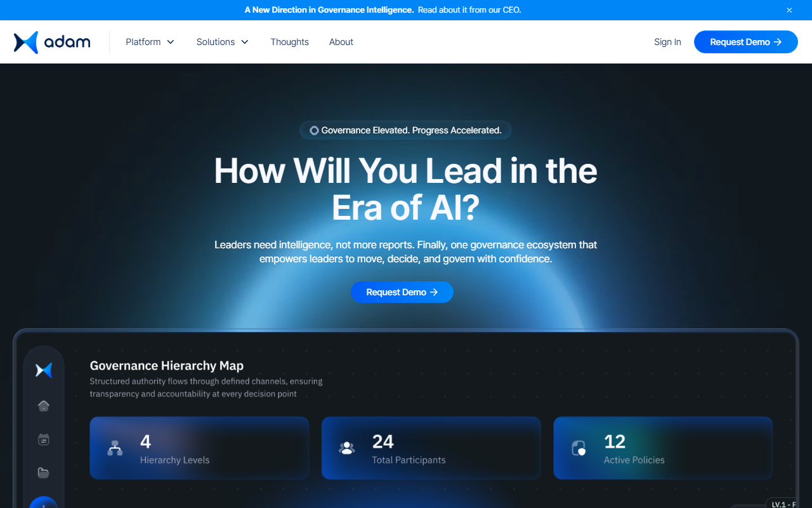Click the Governance Elevated badge
Viewport: 812px width, 508px height.
point(405,130)
